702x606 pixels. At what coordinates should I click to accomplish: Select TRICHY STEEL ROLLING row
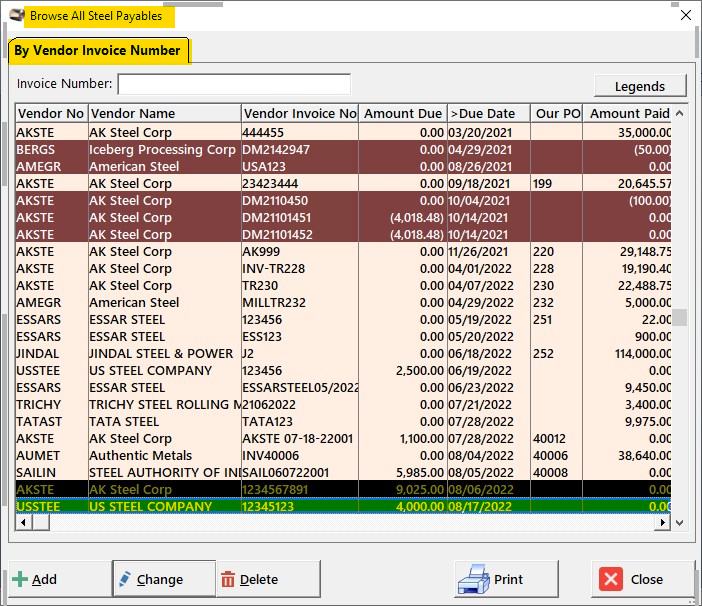tap(343, 405)
